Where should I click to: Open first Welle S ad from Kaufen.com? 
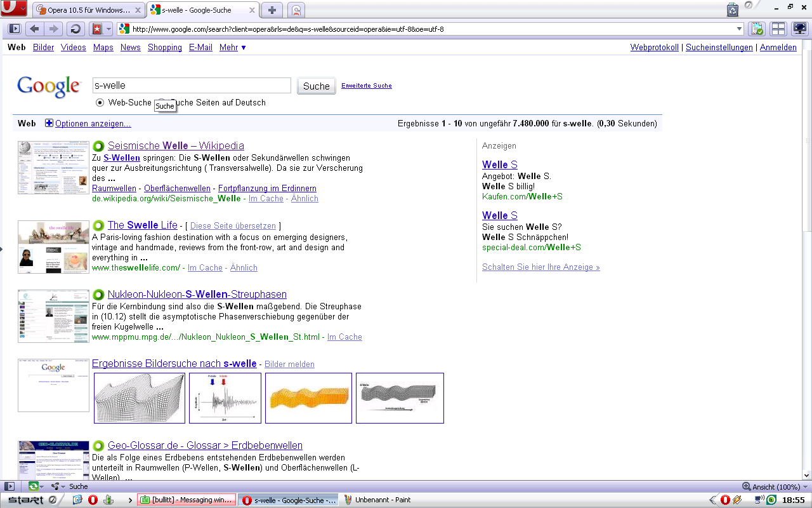500,164
